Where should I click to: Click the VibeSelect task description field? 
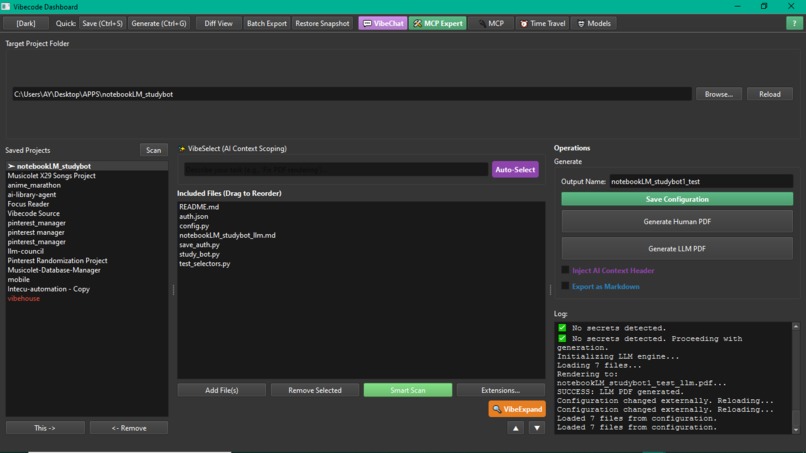(336, 170)
